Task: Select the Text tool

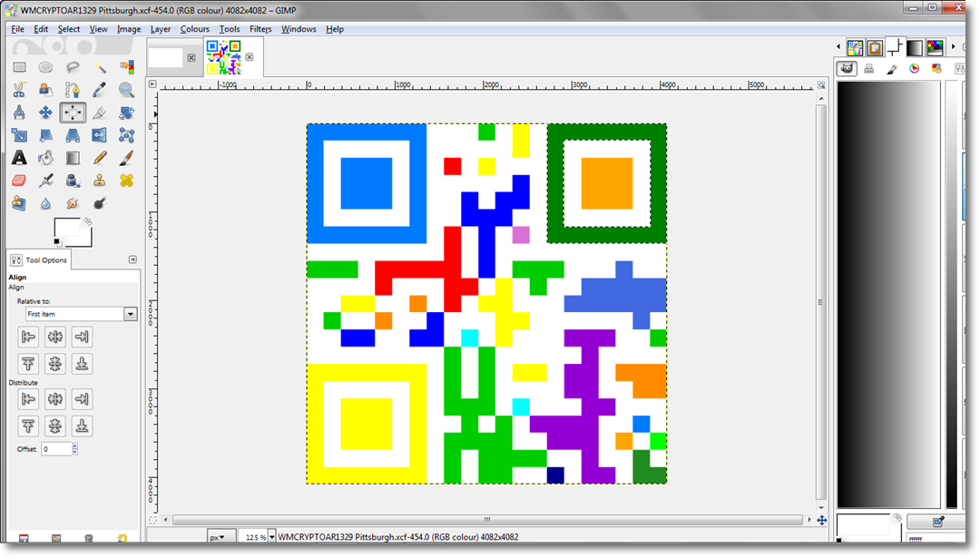Action: tap(19, 158)
